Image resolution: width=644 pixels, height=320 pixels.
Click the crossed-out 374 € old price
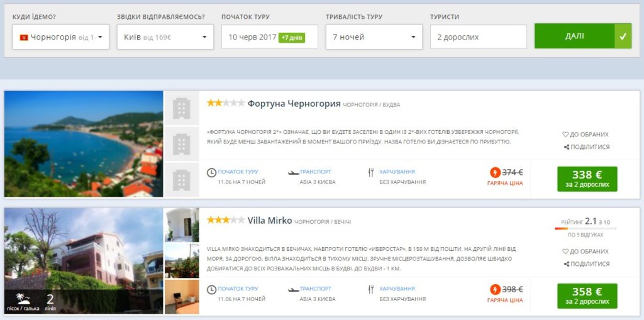pyautogui.click(x=513, y=172)
